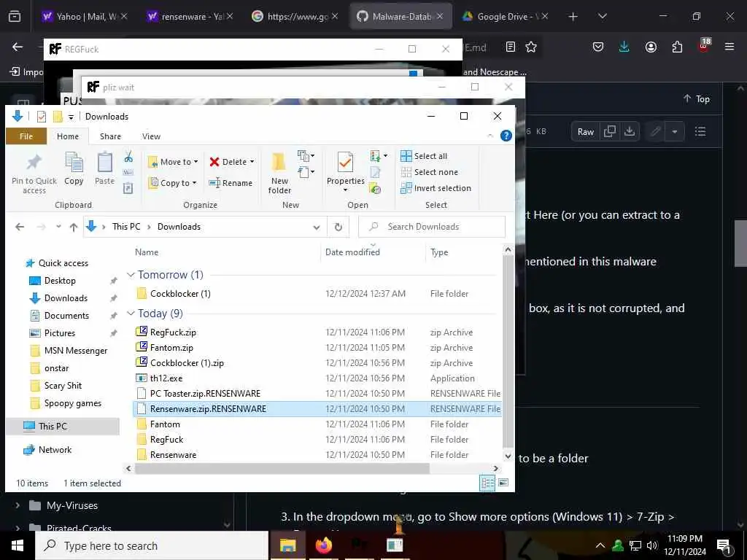Select Network in navigation pane
This screenshot has height=560, width=747.
point(55,450)
